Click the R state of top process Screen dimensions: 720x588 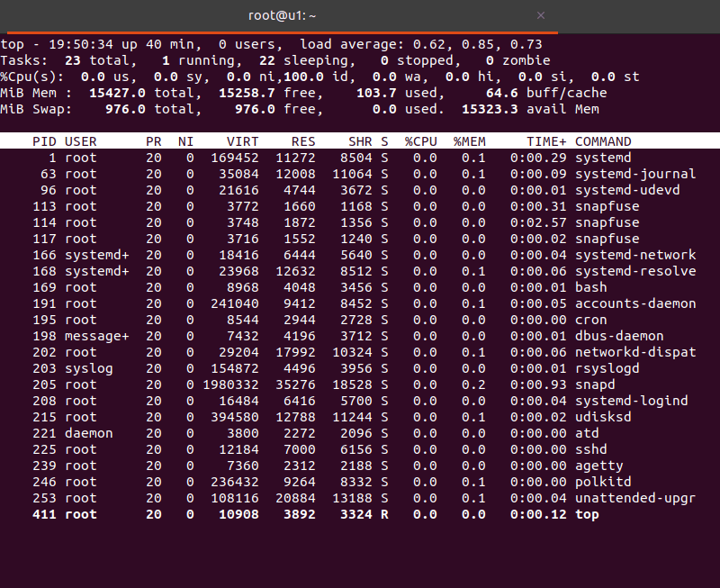click(384, 514)
